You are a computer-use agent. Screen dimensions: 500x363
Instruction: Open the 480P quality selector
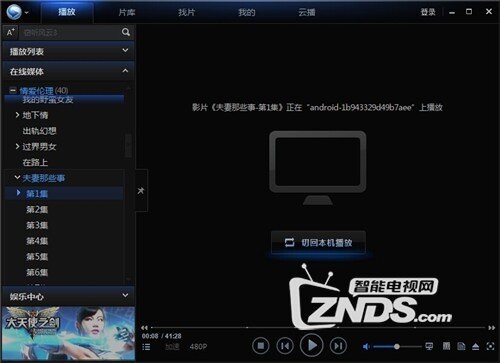[198, 347]
